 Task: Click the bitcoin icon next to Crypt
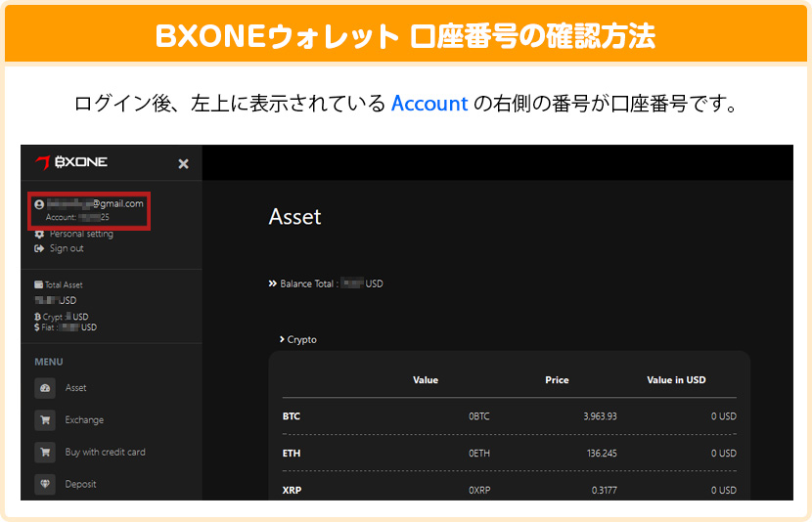pos(37,317)
